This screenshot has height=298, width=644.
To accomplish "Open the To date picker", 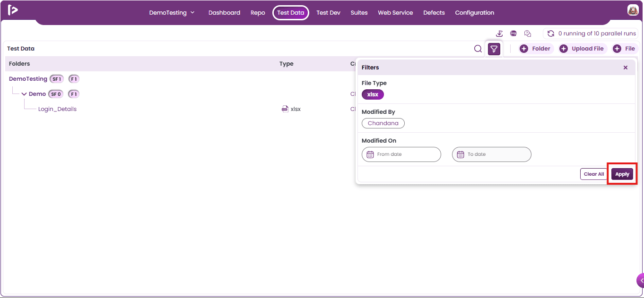I will (x=492, y=154).
